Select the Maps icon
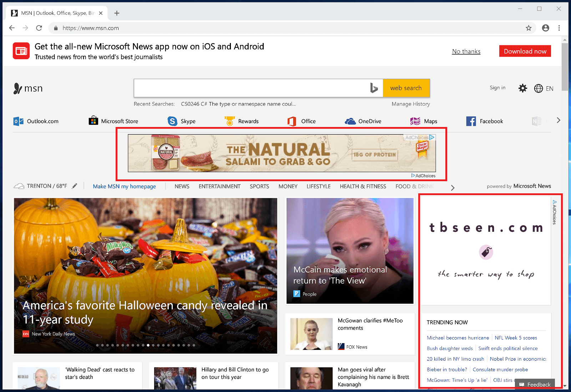571x392 pixels. pos(415,121)
